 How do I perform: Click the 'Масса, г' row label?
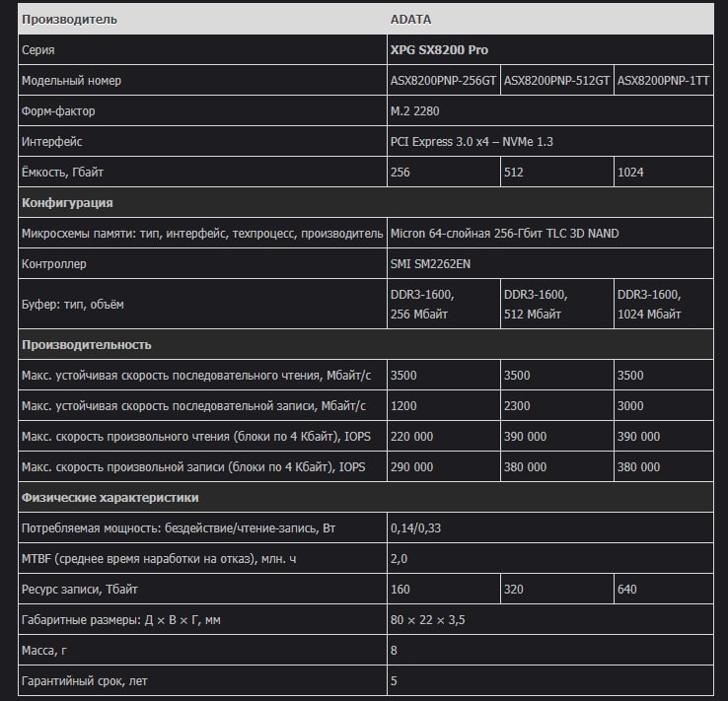point(44,651)
